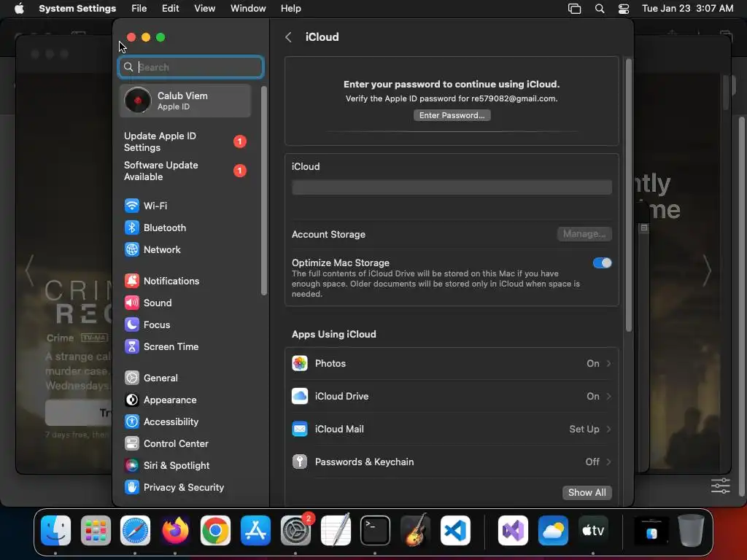Image resolution: width=747 pixels, height=560 pixels.
Task: Click previous arrow in TV window
Action: tap(29, 270)
